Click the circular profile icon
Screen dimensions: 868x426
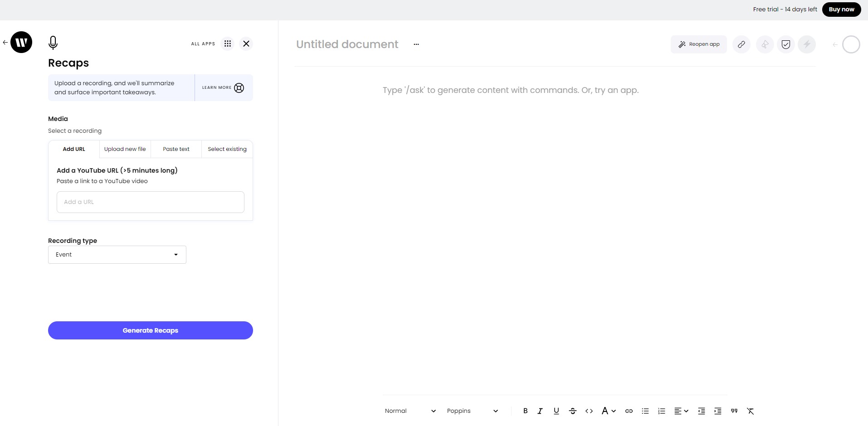coord(851,44)
